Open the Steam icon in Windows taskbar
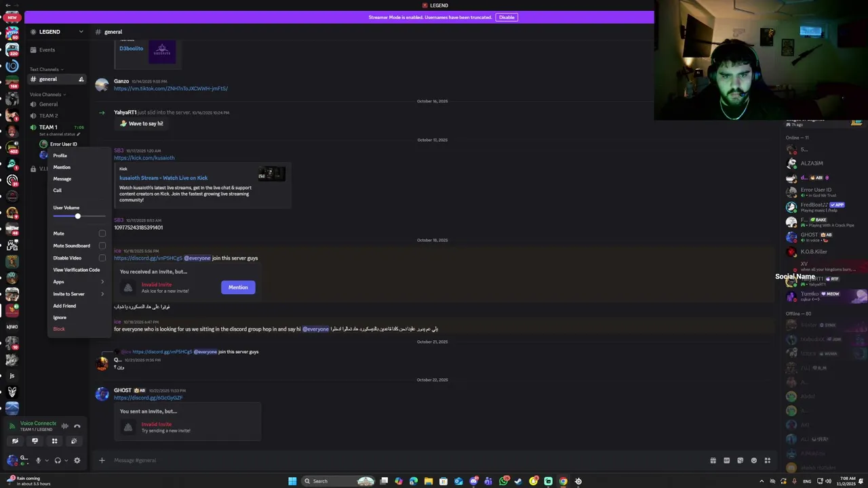 point(518,481)
